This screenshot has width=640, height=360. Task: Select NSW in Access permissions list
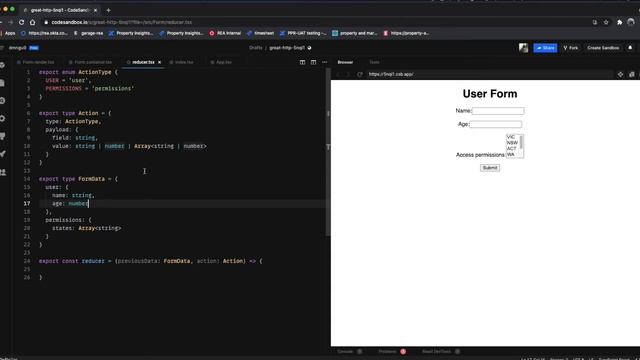(x=512, y=143)
